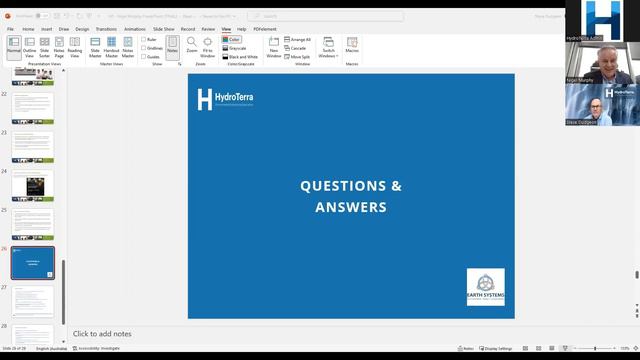640x360 pixels.
Task: Open the File menu tab
Action: (10, 29)
